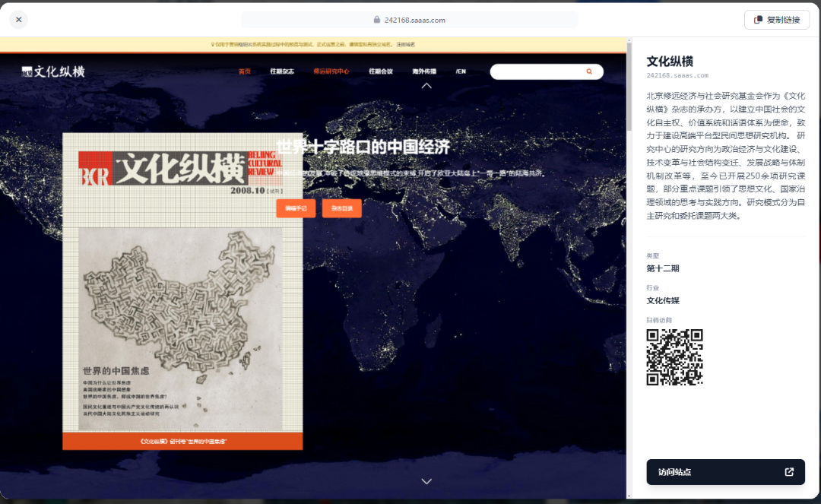This screenshot has width=821, height=504.
Task: Select 往期会议 in the navigation bar
Action: coord(381,71)
